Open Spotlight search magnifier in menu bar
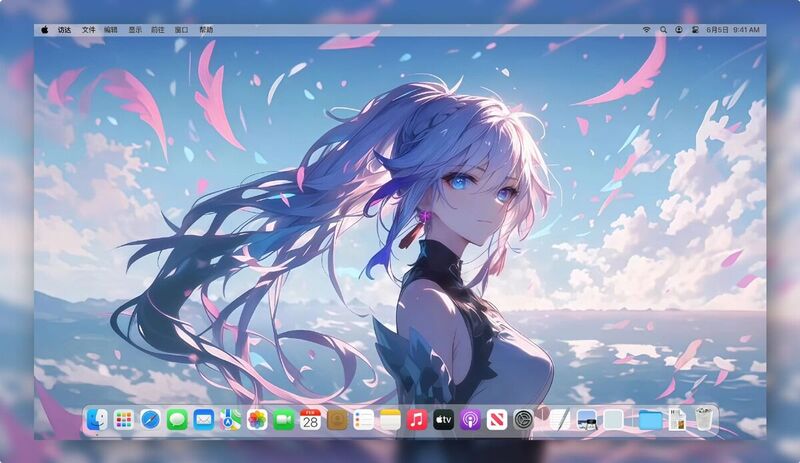800x463 pixels. (x=663, y=30)
